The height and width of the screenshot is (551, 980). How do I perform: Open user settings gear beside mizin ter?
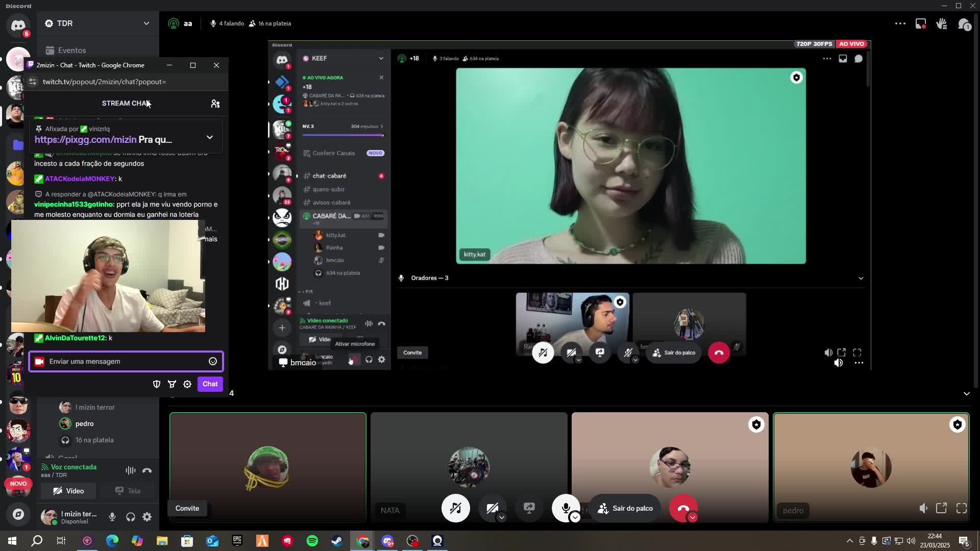click(x=147, y=517)
